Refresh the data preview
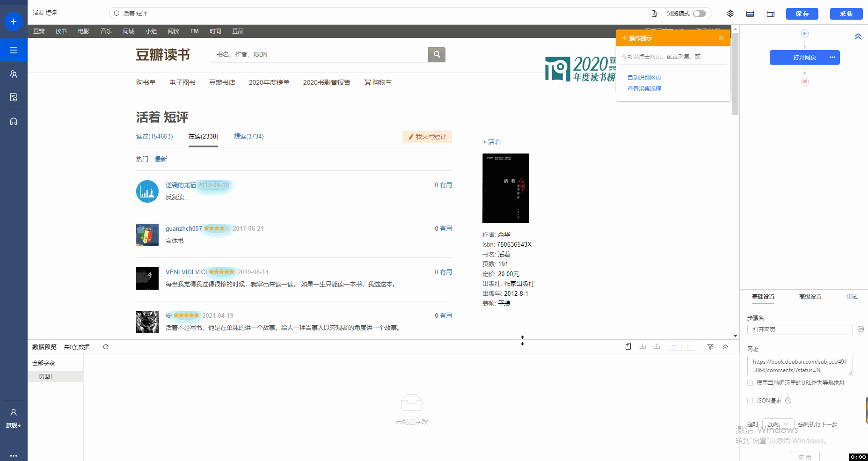 (106, 347)
